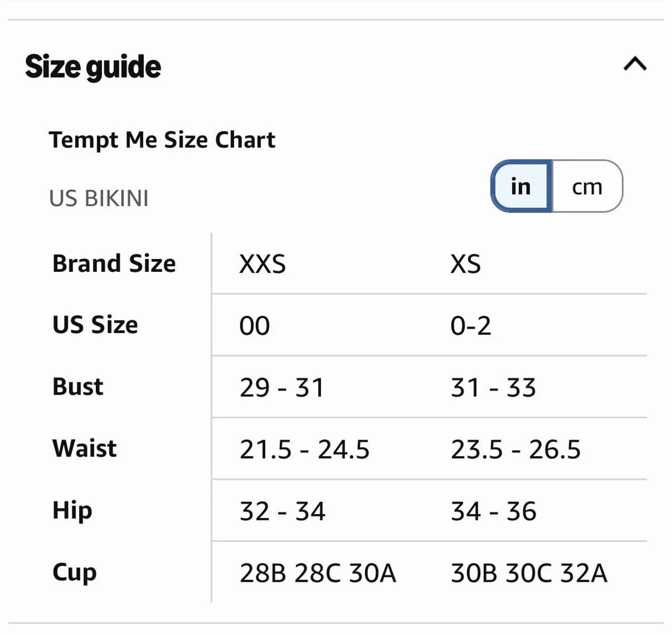Select the 0-2 US size cell
Screen dimensions: 672x635
click(x=470, y=326)
